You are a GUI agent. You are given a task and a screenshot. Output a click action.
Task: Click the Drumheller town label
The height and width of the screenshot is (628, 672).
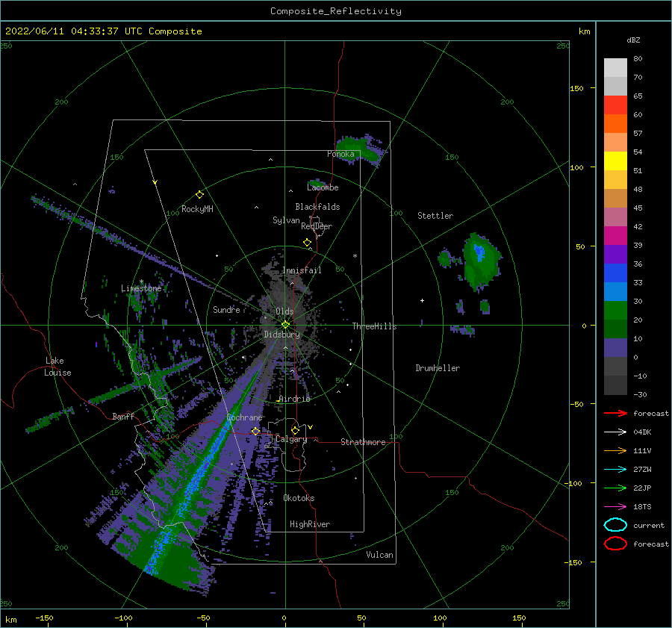tap(438, 368)
